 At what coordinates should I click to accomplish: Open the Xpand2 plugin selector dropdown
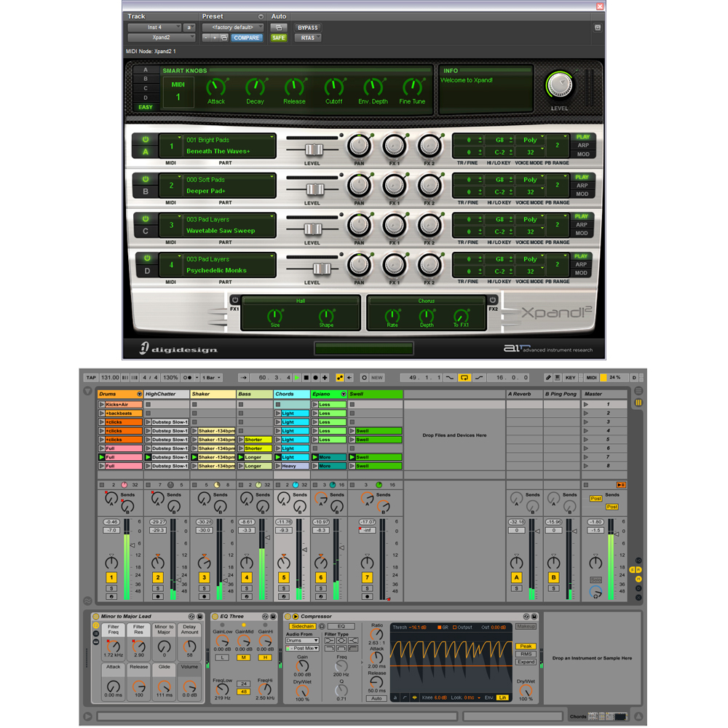pyautogui.click(x=162, y=38)
